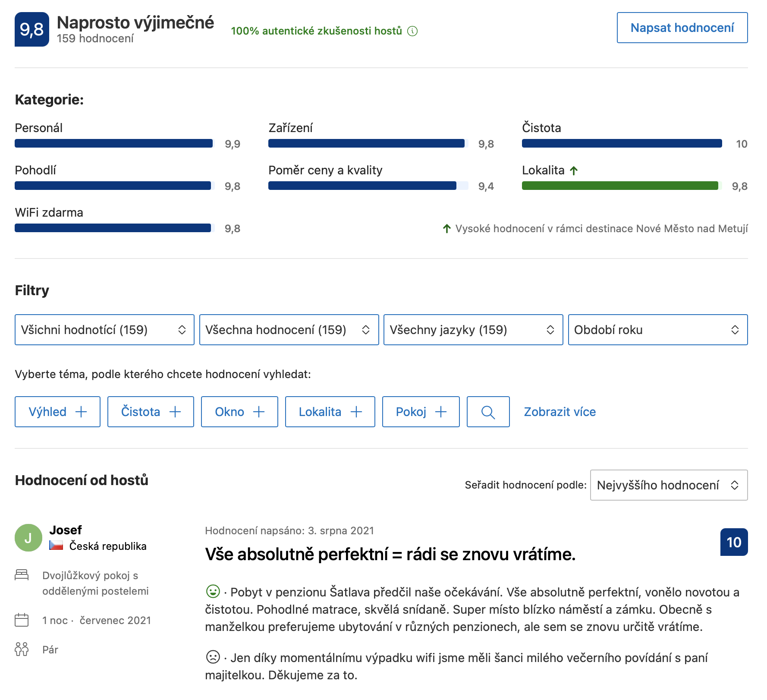
Task: Click the calendar icon by stay date
Action: click(22, 620)
